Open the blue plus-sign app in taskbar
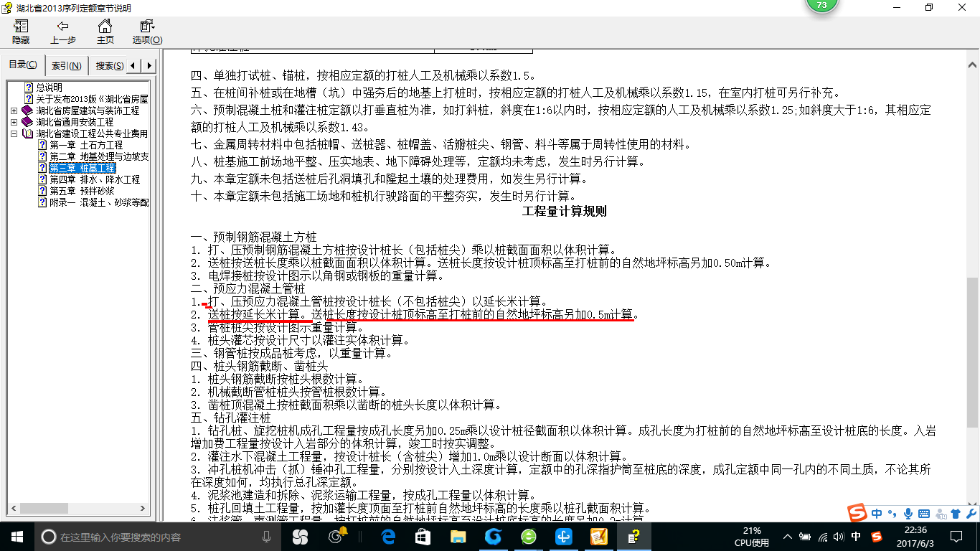 [x=564, y=537]
